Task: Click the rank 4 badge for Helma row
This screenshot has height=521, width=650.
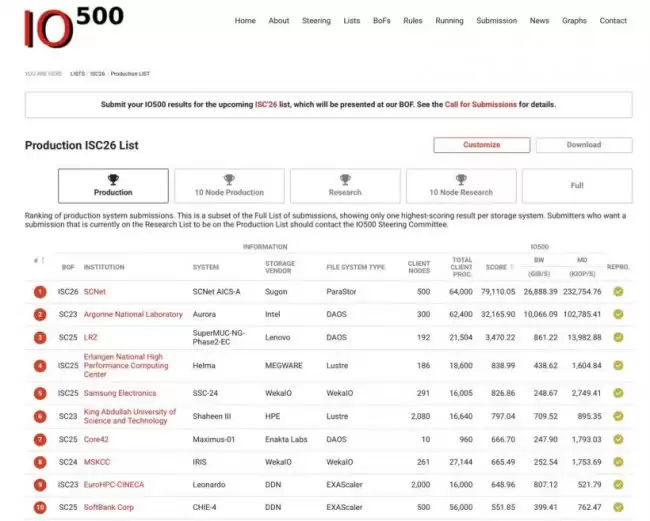Action: [x=40, y=366]
